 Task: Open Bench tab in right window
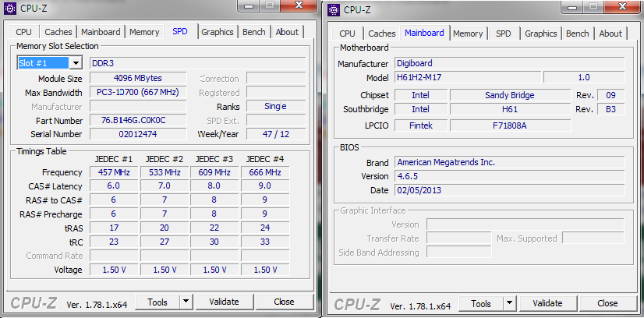[x=578, y=34]
